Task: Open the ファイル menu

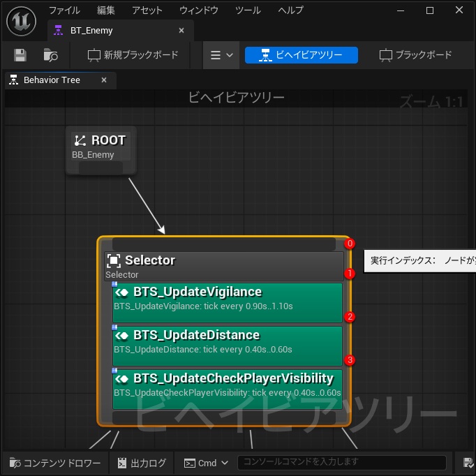Action: point(64,10)
